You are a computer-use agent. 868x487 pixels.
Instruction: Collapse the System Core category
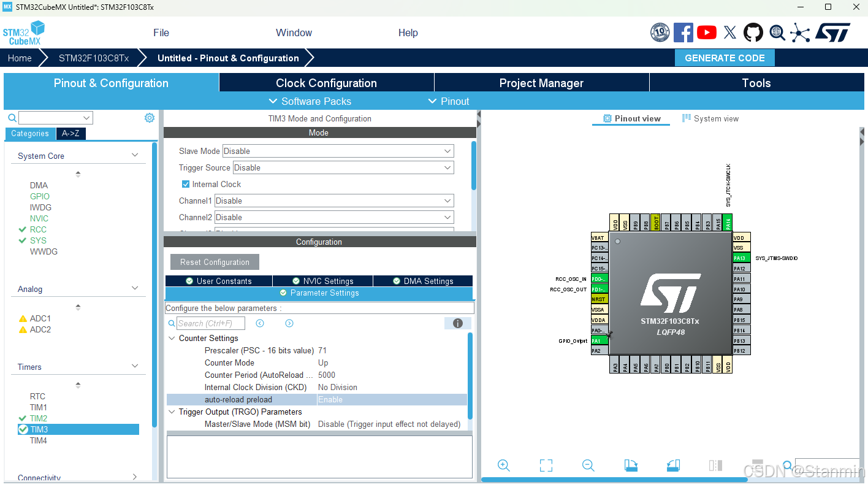coord(135,155)
